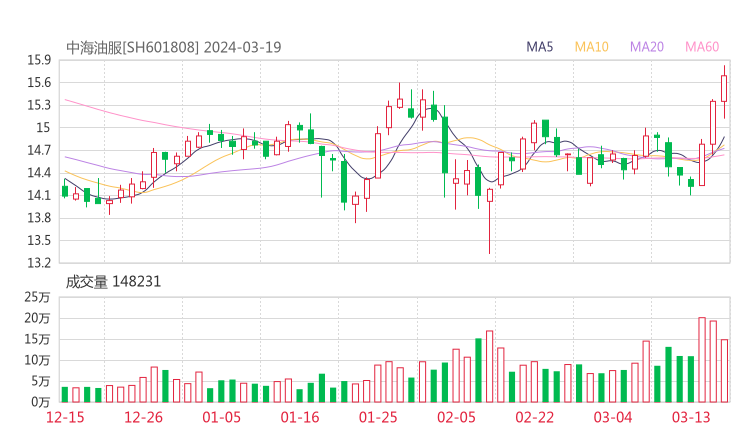This screenshot has width=740, height=440.
Task: Click the final volume bar at 15万
Action: [x=724, y=371]
